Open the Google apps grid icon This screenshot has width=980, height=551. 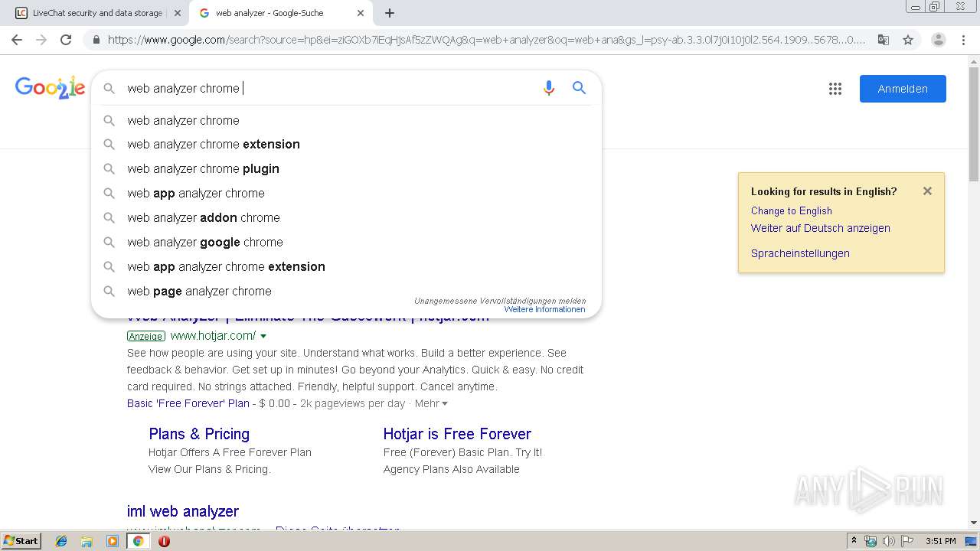coord(835,89)
